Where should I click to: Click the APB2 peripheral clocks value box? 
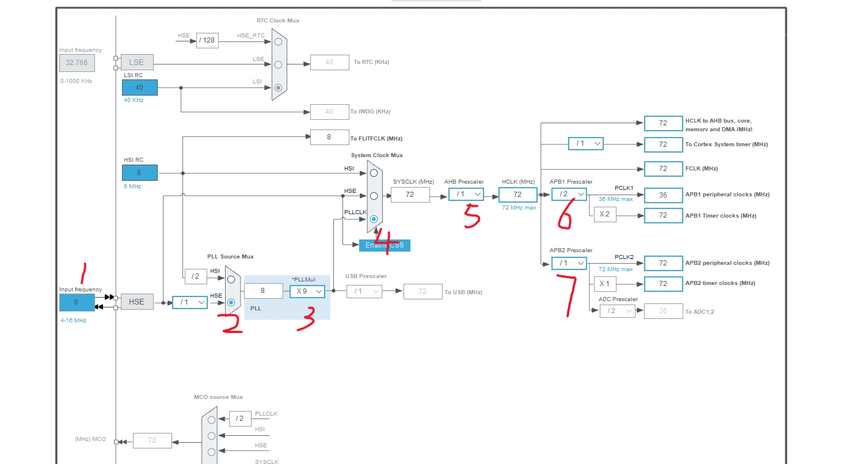click(x=663, y=263)
